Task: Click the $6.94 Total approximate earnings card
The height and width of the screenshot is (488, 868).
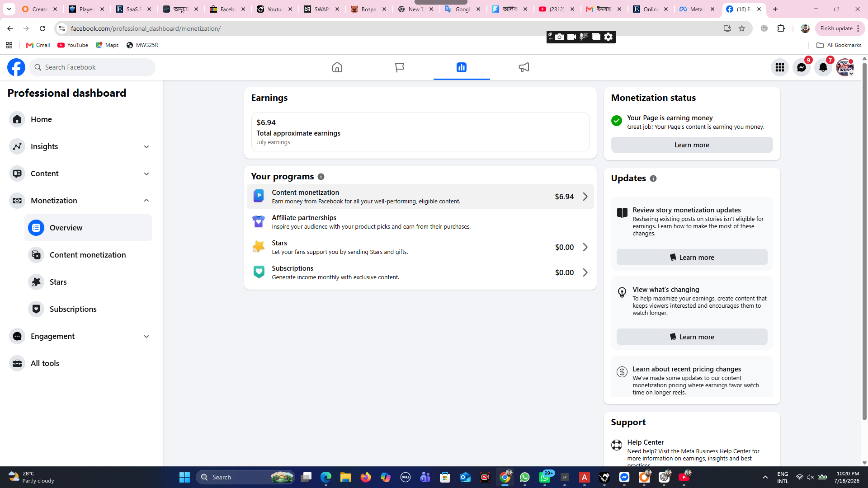Action: [x=420, y=132]
